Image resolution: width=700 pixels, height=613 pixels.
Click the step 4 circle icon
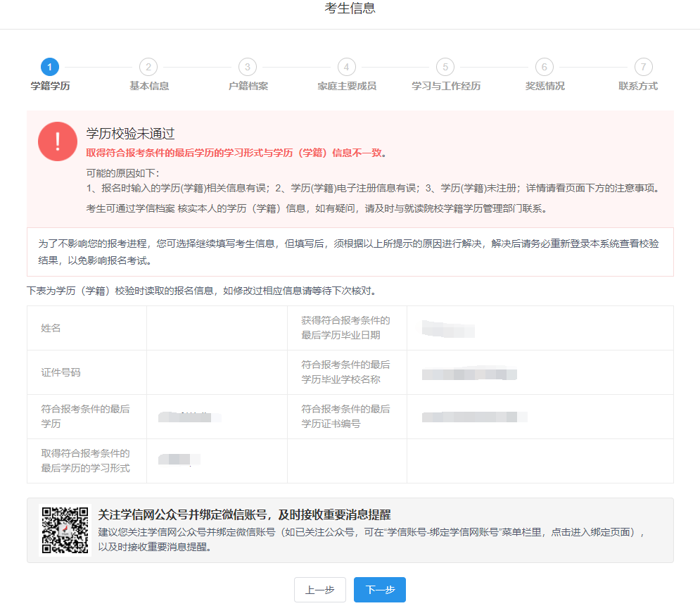346,67
